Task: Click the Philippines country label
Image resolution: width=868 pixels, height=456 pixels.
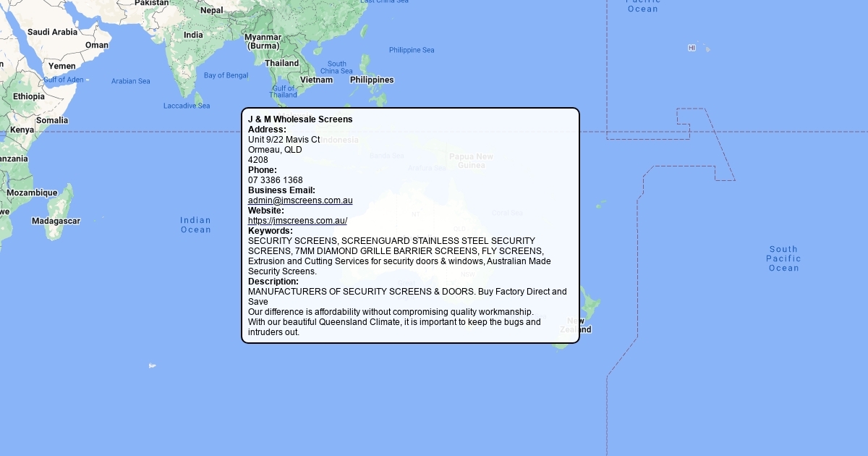Action: point(372,80)
